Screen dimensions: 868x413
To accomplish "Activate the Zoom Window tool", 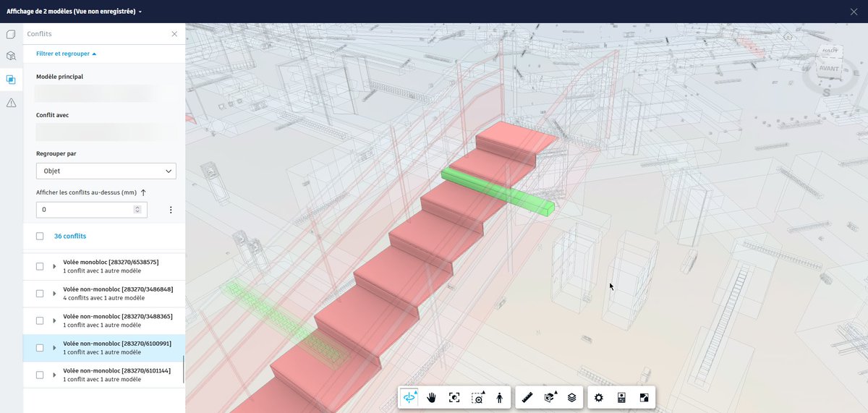I will coord(477,397).
